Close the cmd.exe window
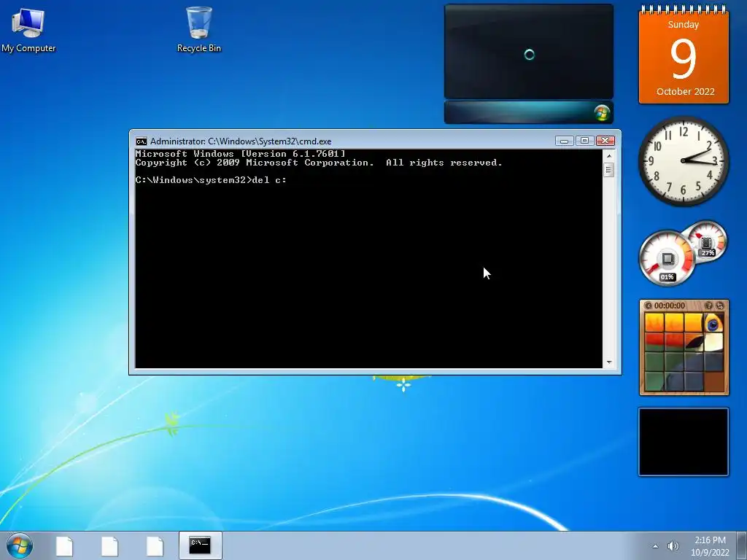 tap(605, 141)
